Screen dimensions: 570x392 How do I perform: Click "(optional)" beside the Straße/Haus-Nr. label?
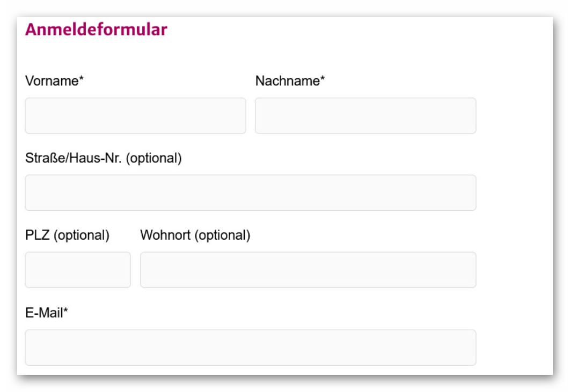point(154,159)
